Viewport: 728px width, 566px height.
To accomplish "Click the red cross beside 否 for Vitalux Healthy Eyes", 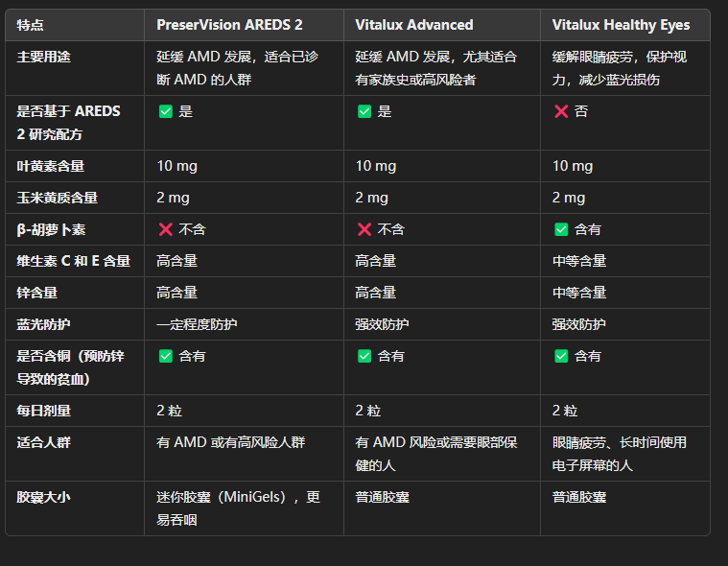I will [561, 111].
